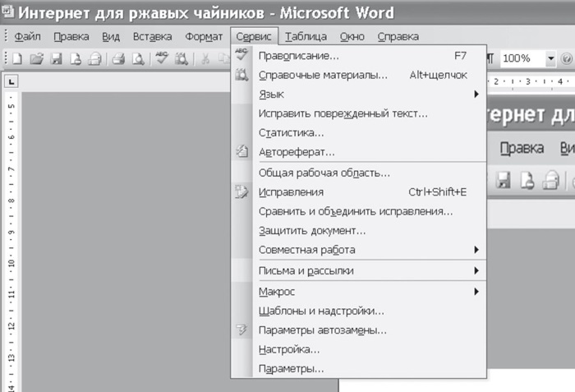Click the ABC Spelling check toolbar icon
This screenshot has height=392, width=575.
(162, 58)
